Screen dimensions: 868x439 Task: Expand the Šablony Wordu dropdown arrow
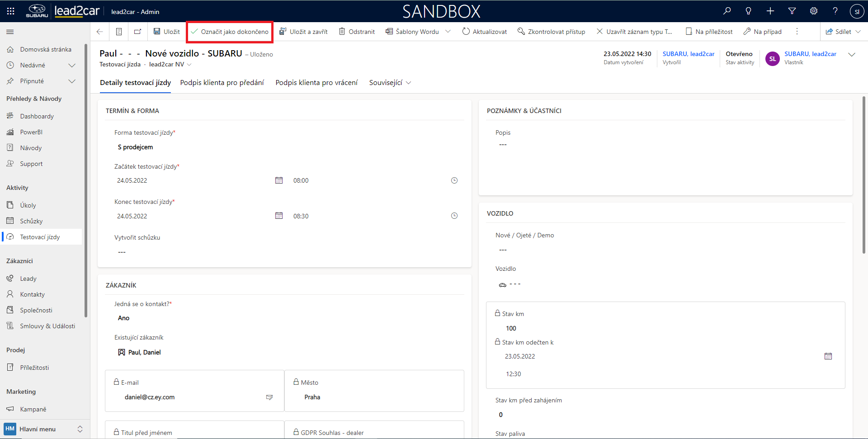(x=448, y=32)
